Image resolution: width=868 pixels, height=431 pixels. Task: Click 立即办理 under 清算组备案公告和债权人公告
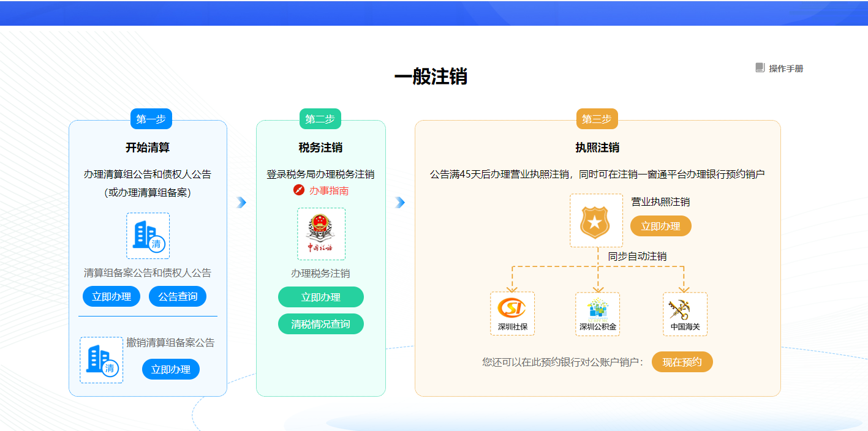(x=111, y=296)
